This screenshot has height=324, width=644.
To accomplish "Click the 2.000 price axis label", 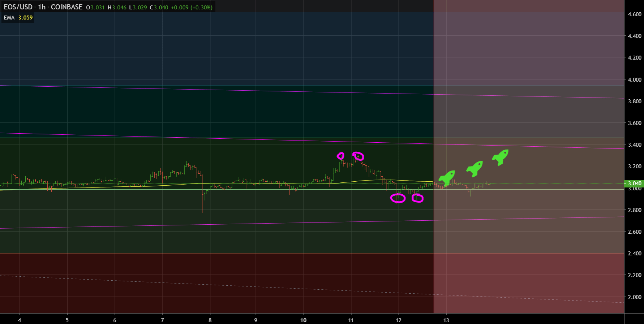I will [635, 297].
